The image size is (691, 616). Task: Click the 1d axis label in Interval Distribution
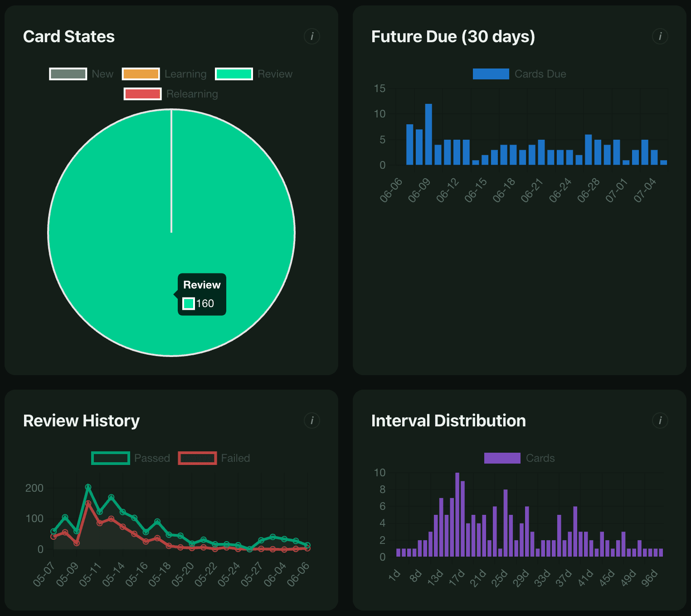point(394,575)
